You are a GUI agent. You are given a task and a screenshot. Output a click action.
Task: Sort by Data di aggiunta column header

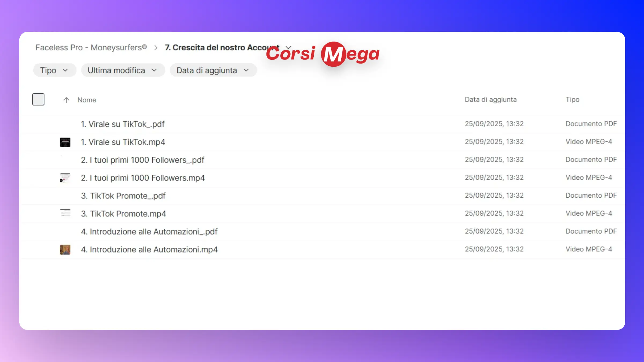(491, 99)
